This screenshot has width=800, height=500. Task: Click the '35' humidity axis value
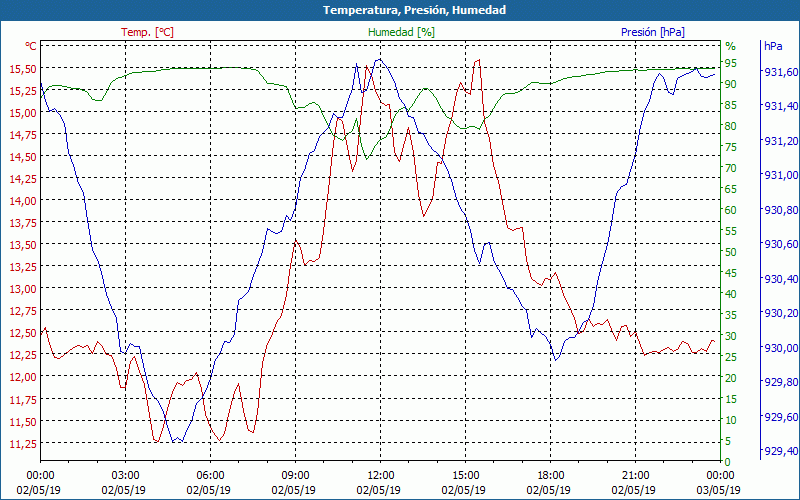click(x=731, y=315)
